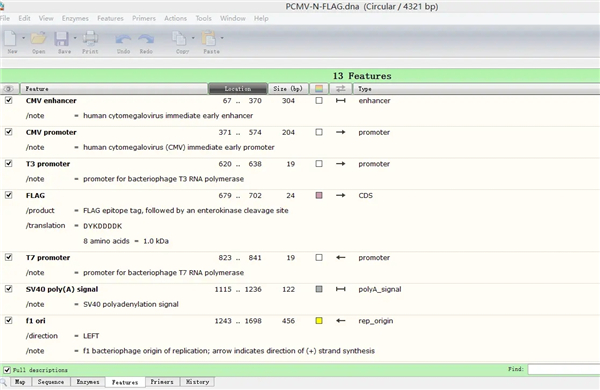600x390 pixels.
Task: Click the yellow f1 ori color swatch
Action: 319,321
